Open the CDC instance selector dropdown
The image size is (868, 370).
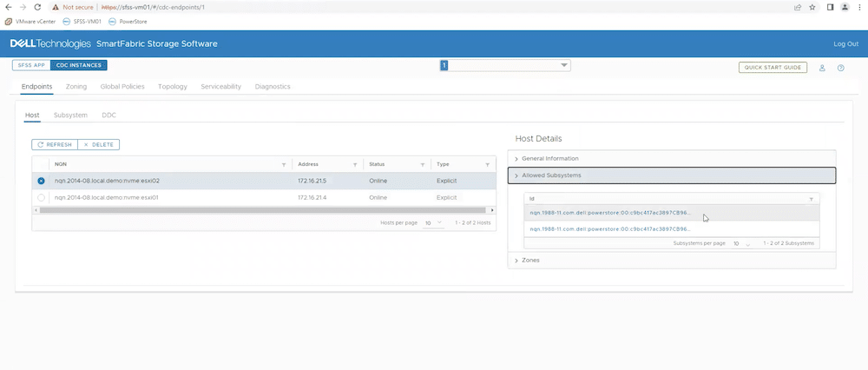(505, 65)
